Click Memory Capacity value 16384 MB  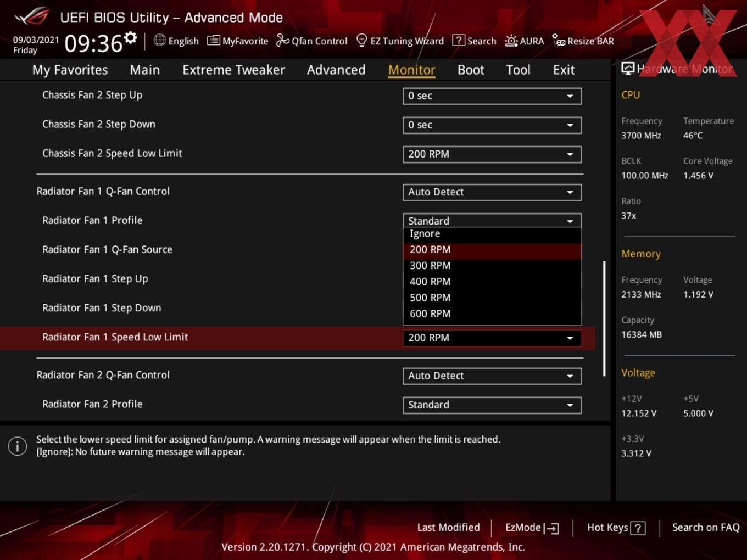(x=642, y=334)
